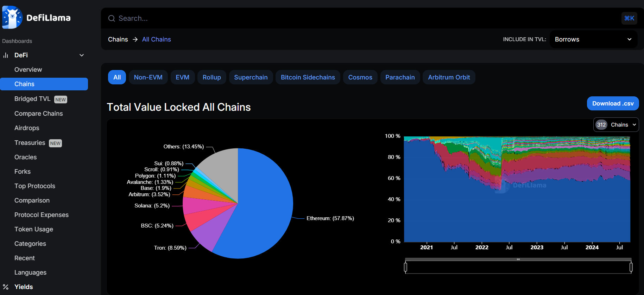Open the Protocol Expenses sidebar page
Image resolution: width=644 pixels, height=295 pixels.
point(42,215)
